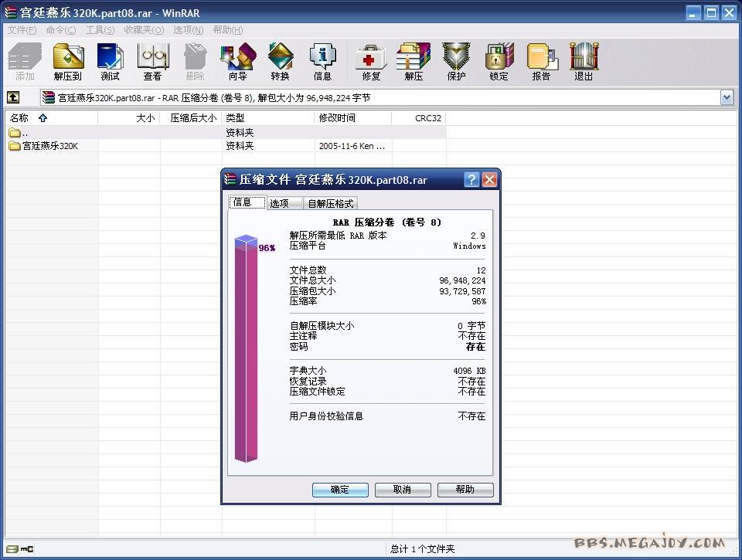Image resolution: width=742 pixels, height=560 pixels.
Task: Open the 选项(N) menu
Action: coord(188,30)
